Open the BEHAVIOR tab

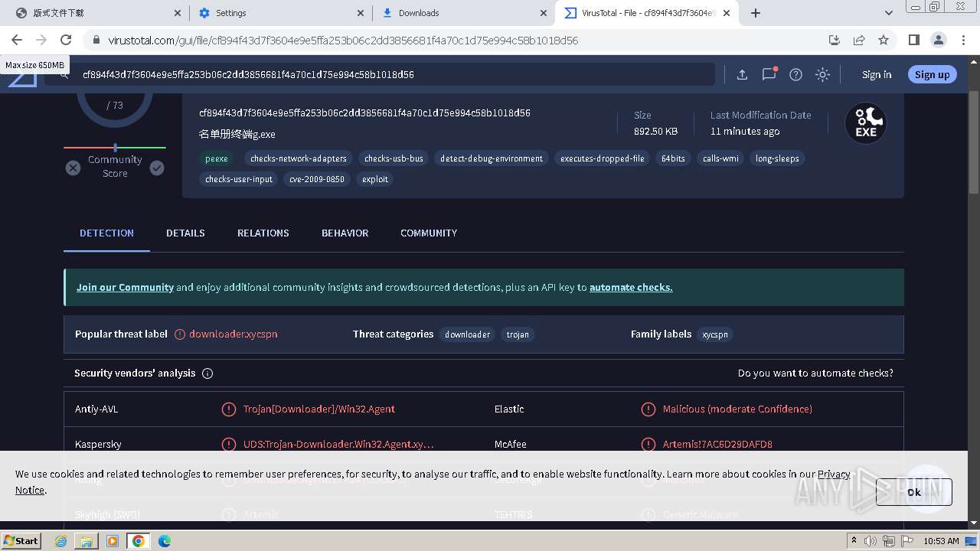(x=345, y=233)
